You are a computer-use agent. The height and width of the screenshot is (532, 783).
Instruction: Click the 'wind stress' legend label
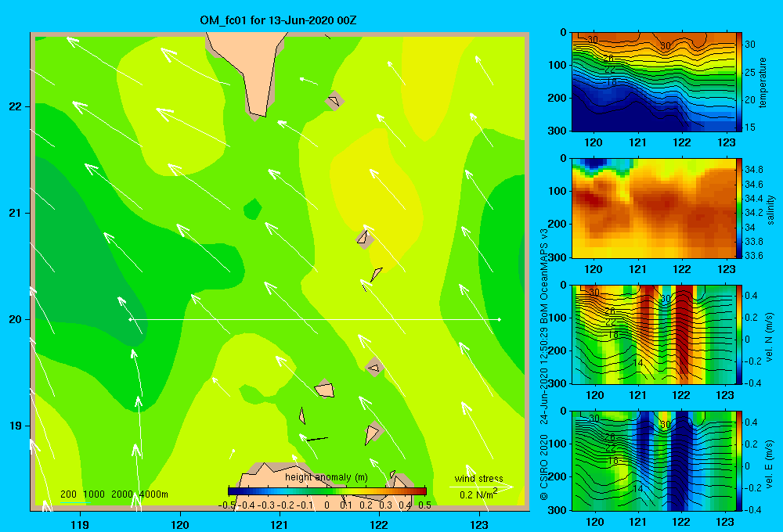(x=479, y=478)
